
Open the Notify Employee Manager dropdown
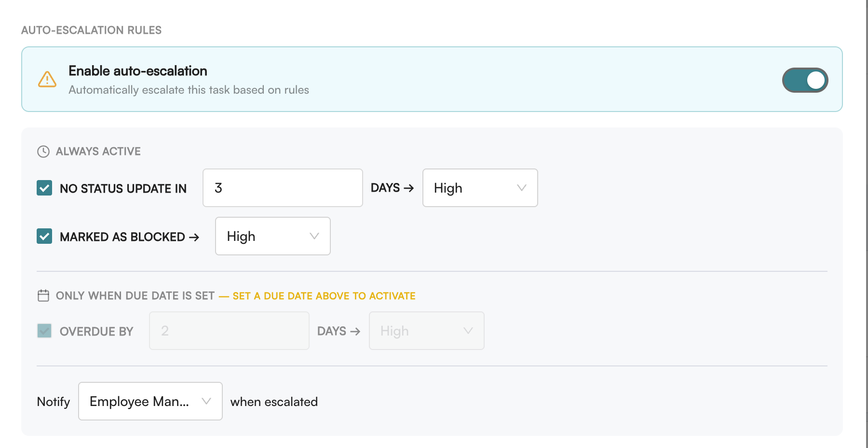click(150, 401)
